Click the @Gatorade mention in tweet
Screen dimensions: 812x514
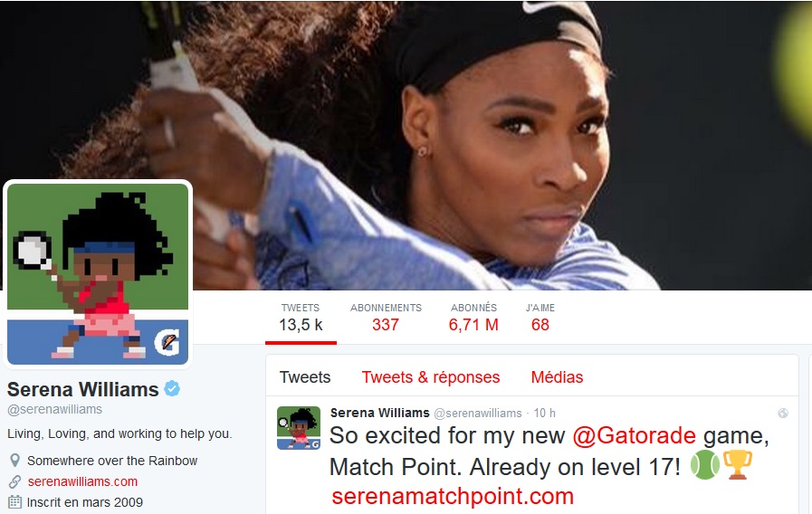click(x=634, y=435)
